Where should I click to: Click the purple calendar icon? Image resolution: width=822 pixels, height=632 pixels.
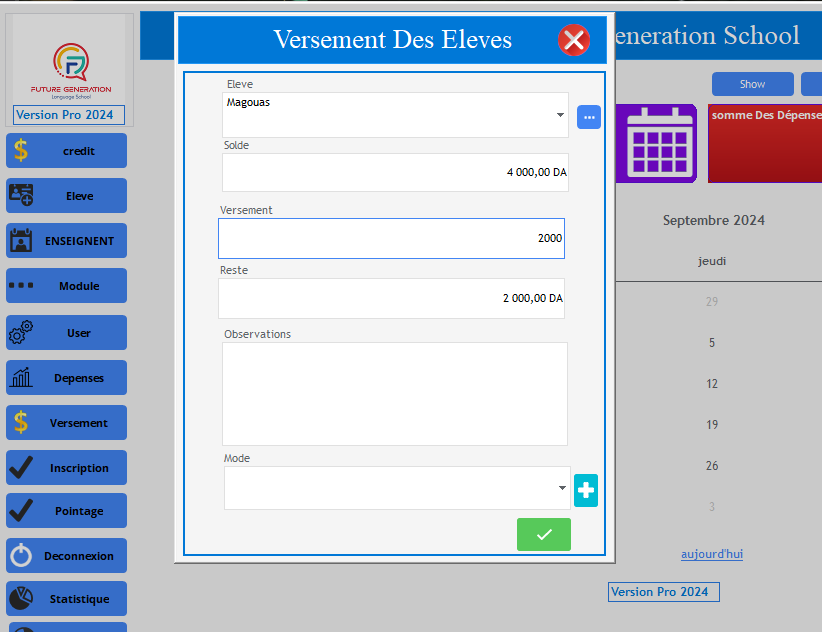(656, 143)
